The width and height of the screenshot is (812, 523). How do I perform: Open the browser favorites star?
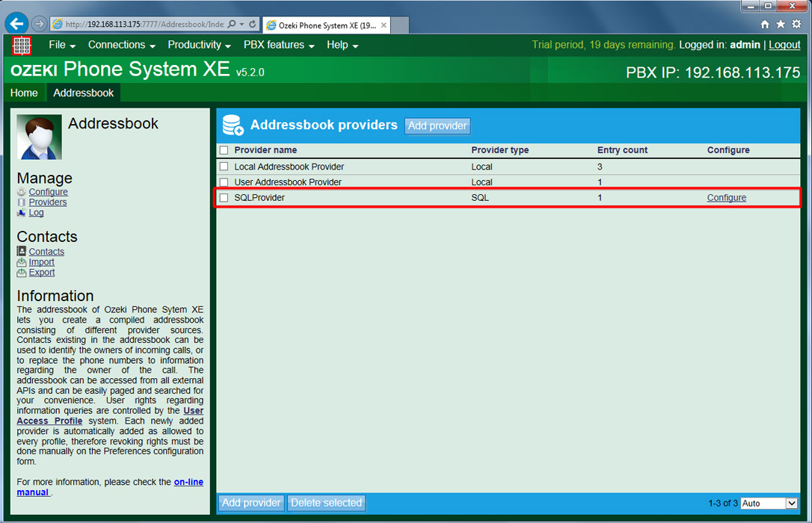[781, 24]
